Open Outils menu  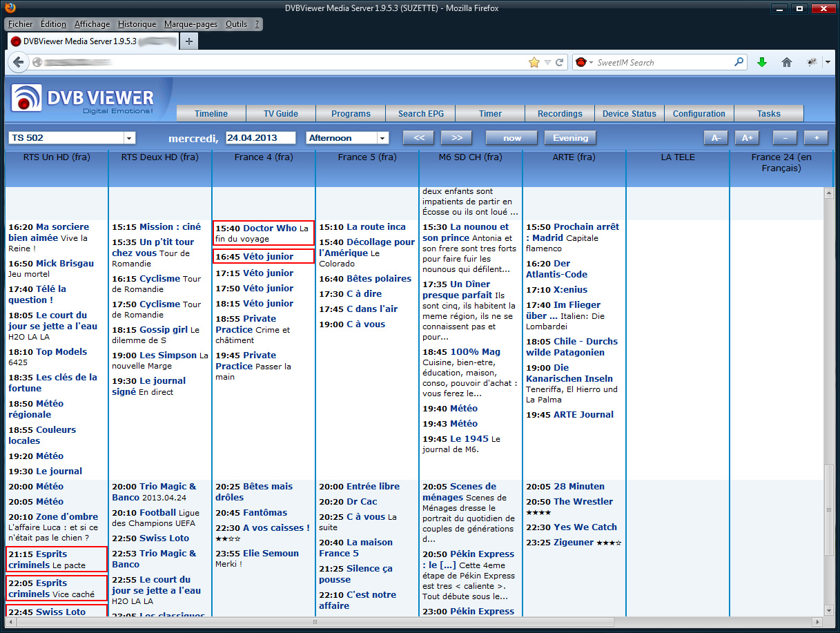(236, 24)
